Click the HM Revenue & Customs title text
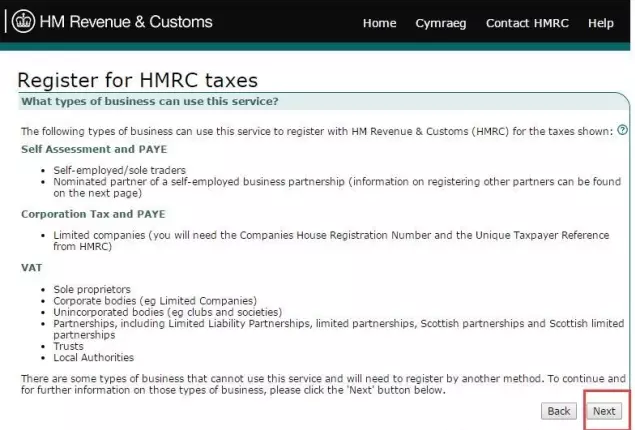Screen dimensions: 635x430 coord(126,22)
